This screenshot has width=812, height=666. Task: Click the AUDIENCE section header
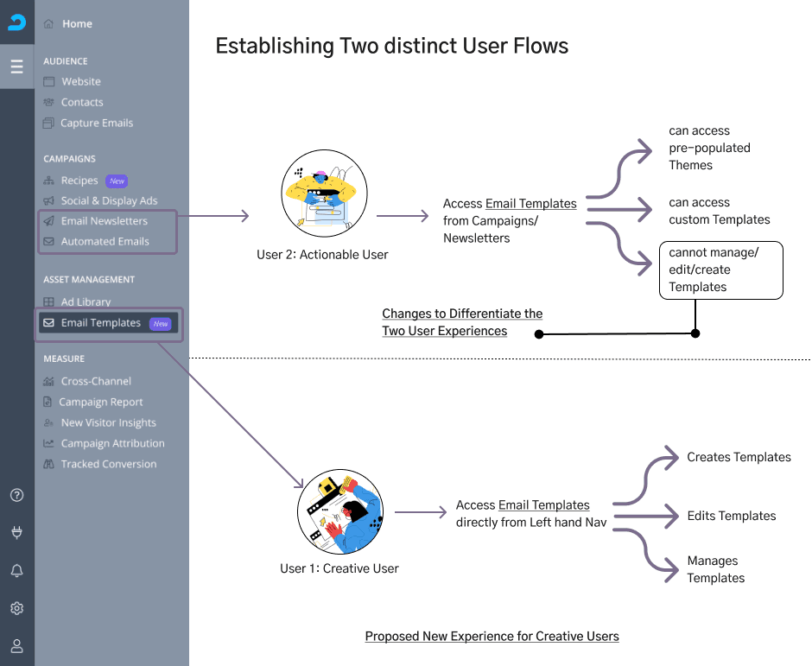point(66,61)
